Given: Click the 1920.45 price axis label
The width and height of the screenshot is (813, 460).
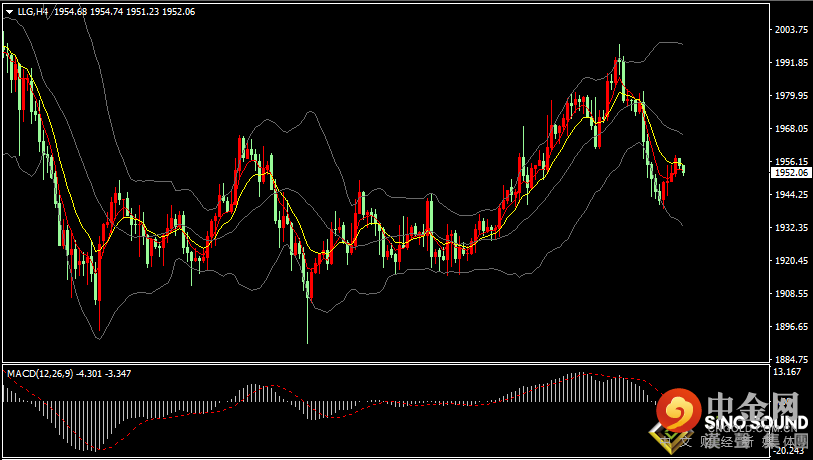Looking at the screenshot, I should point(791,260).
